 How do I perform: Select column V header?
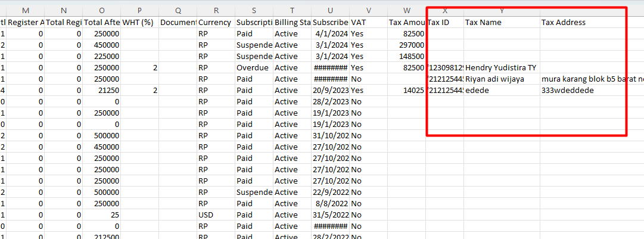pyautogui.click(x=368, y=10)
